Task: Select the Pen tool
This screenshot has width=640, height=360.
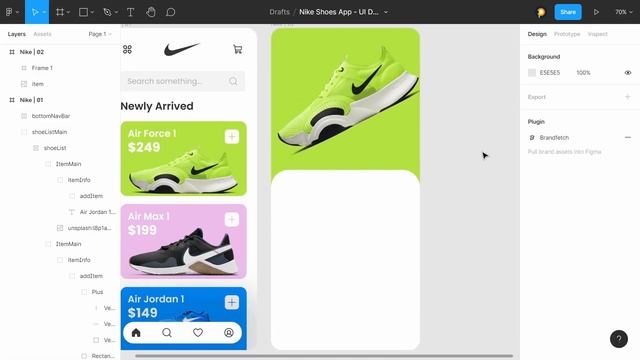Action: pyautogui.click(x=107, y=12)
